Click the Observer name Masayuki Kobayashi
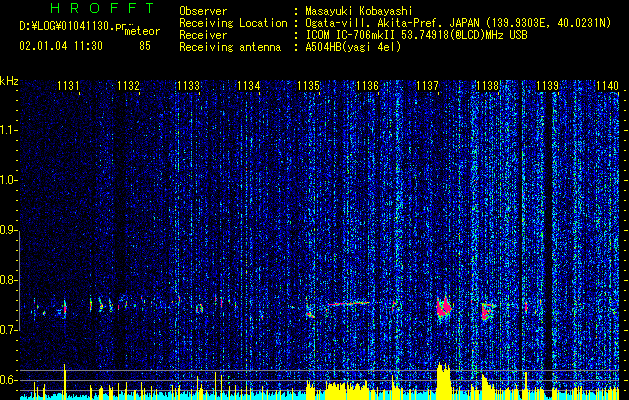The height and width of the screenshot is (400, 629). click(358, 11)
